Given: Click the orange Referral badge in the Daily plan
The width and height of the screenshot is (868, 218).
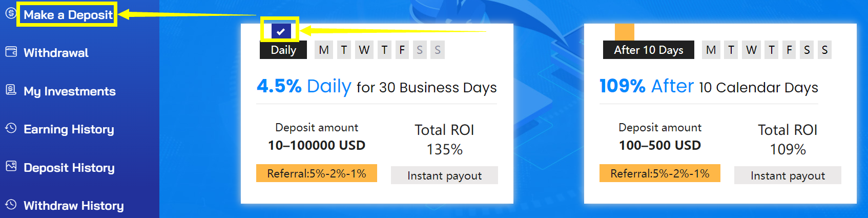Looking at the screenshot, I should click(x=317, y=173).
